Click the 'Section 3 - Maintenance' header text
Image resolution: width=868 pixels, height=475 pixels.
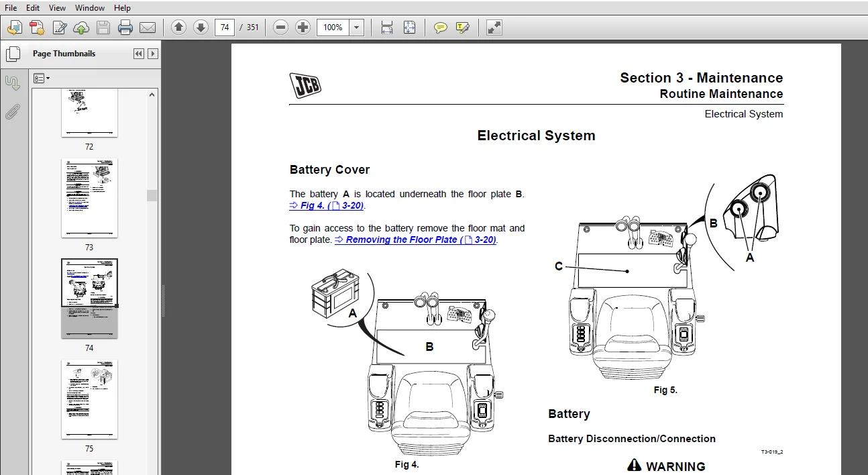702,78
